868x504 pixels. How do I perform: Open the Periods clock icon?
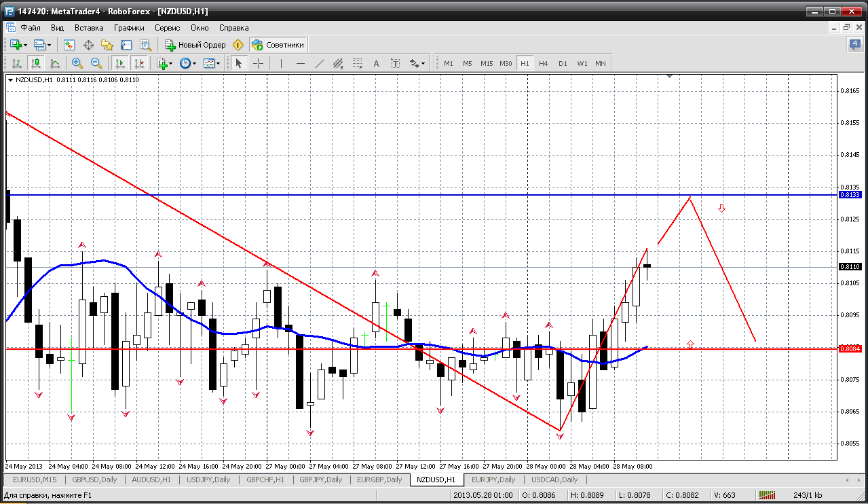[185, 63]
